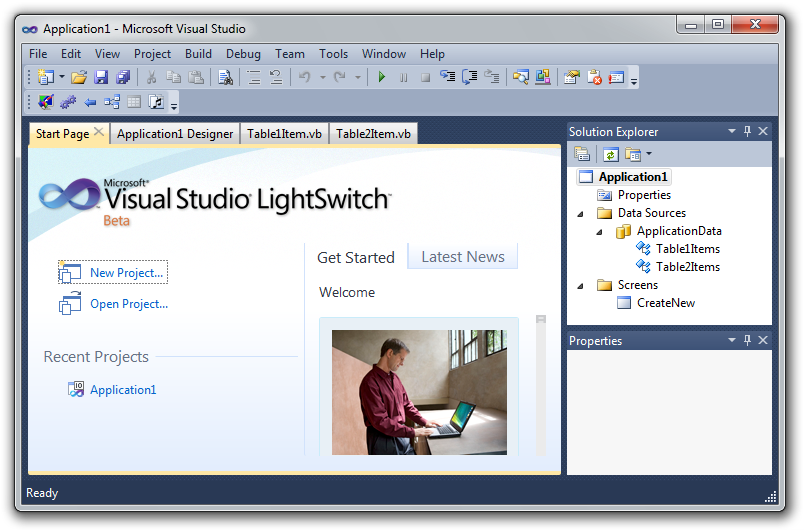Open the Edit menu
Screen dimensions: 804x530
71,54
